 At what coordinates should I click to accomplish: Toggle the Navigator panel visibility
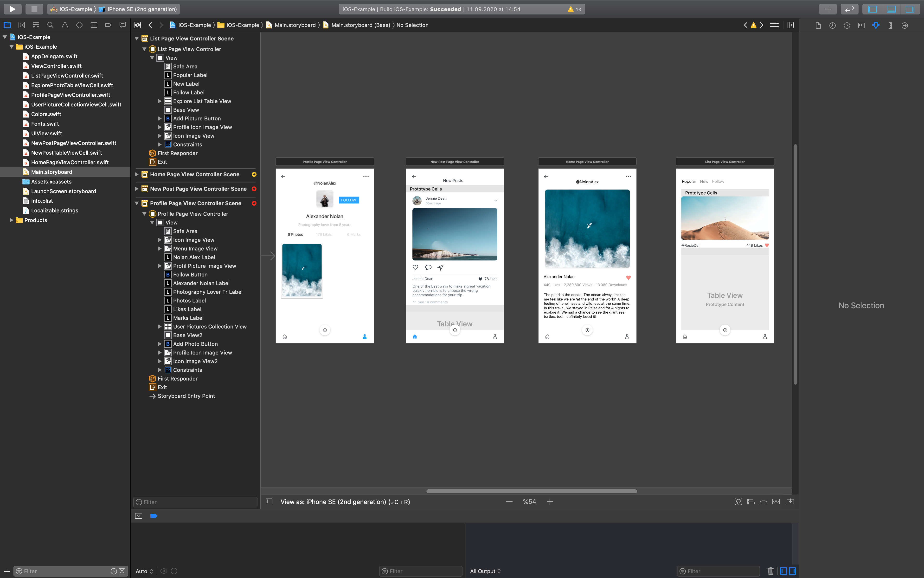[873, 9]
